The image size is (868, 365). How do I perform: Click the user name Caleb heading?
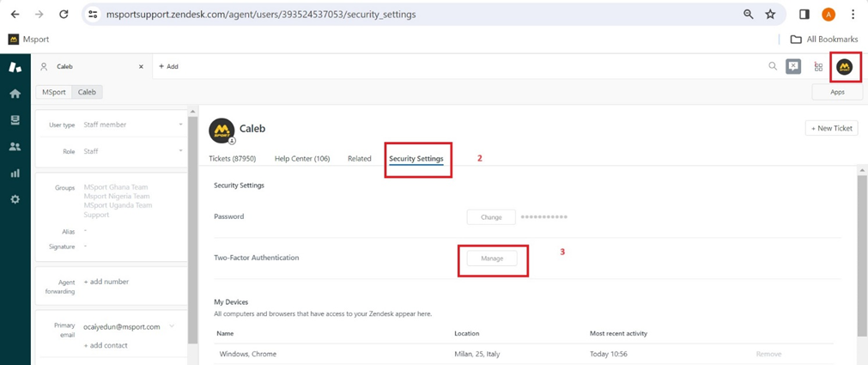pyautogui.click(x=252, y=129)
